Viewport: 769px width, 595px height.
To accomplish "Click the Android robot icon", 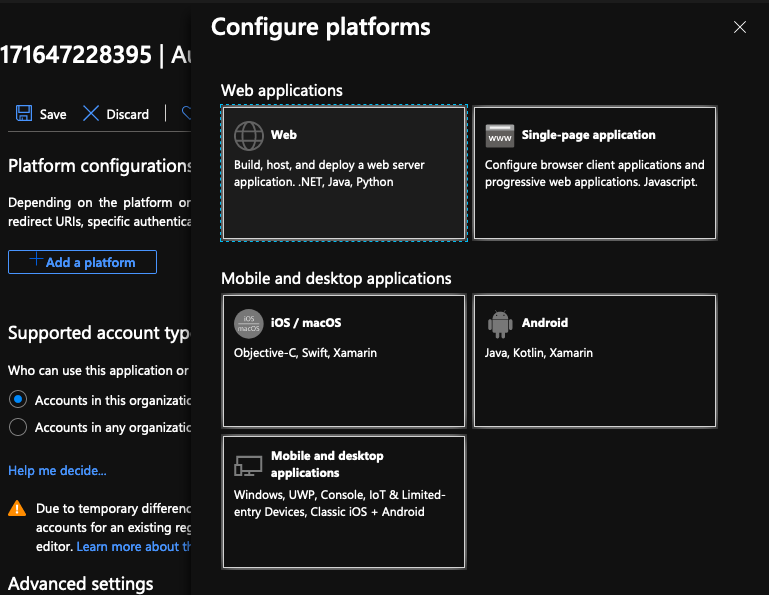I will tap(500, 324).
